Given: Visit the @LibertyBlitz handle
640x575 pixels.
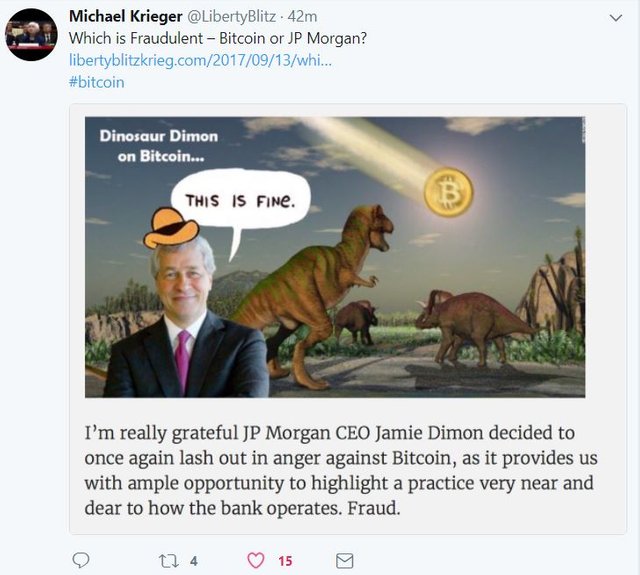Looking at the screenshot, I should point(231,16).
